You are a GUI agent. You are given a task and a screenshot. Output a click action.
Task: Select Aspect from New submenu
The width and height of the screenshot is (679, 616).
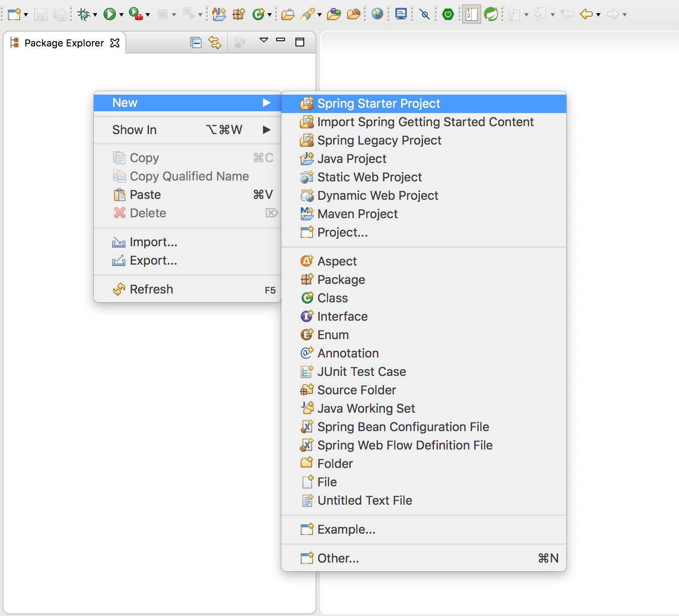(x=424, y=261)
